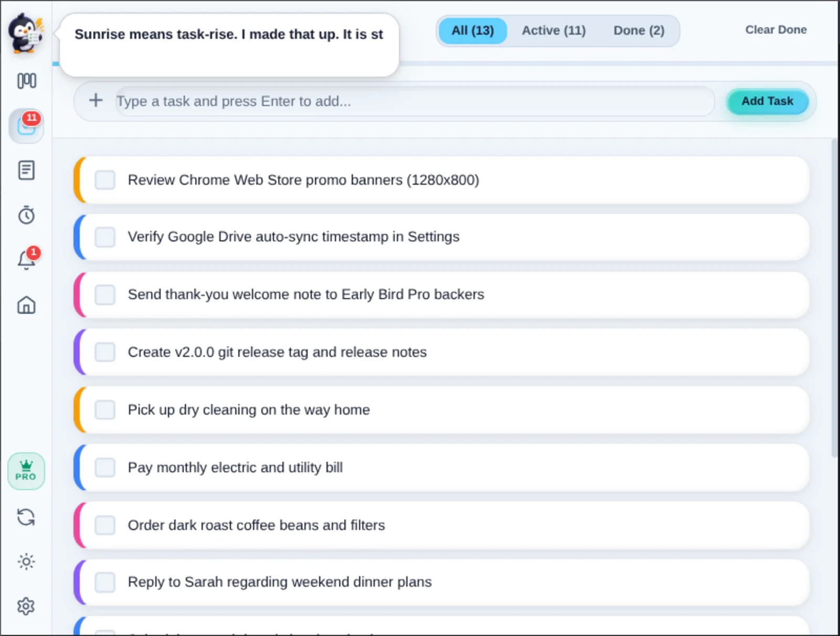Tick the Pick up dry cleaning checkbox

(x=105, y=410)
